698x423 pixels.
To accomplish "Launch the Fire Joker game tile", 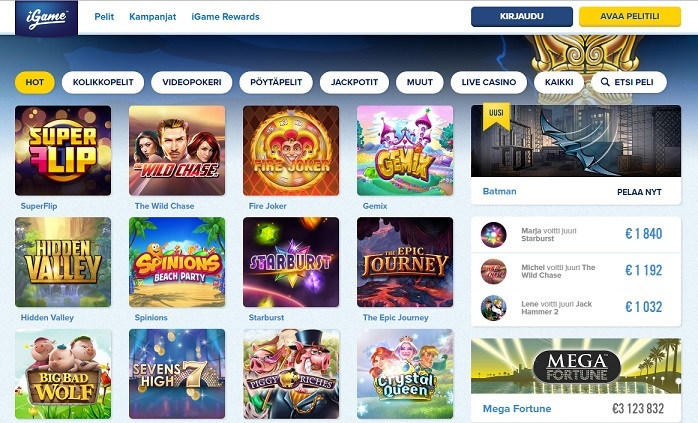I will click(291, 150).
